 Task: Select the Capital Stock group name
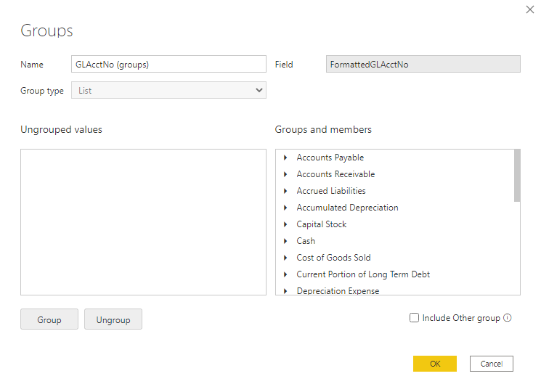(322, 224)
